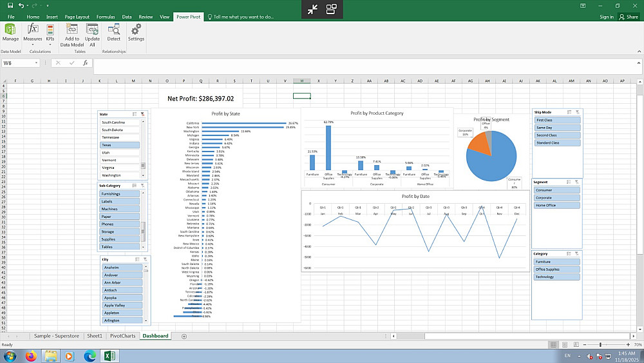Click the Excel icon in the taskbar

click(x=109, y=356)
